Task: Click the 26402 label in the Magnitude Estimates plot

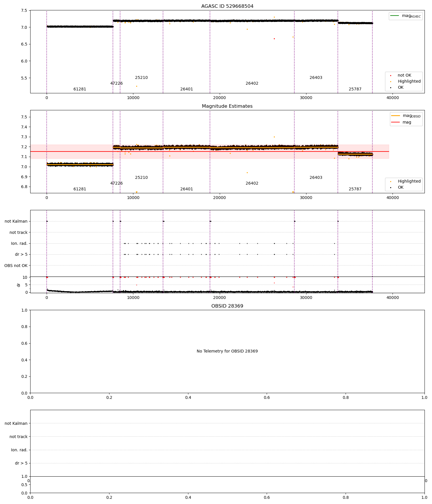Action: [252, 183]
